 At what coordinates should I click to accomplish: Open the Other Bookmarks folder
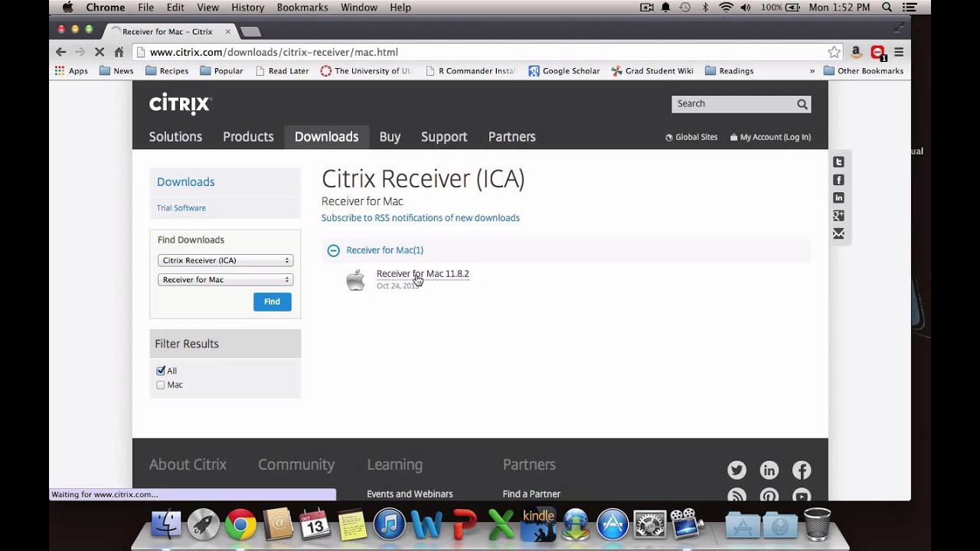(864, 71)
